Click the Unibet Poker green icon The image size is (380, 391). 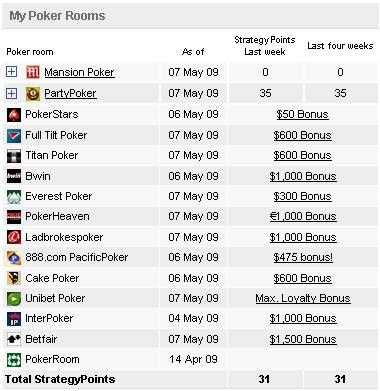click(x=14, y=299)
